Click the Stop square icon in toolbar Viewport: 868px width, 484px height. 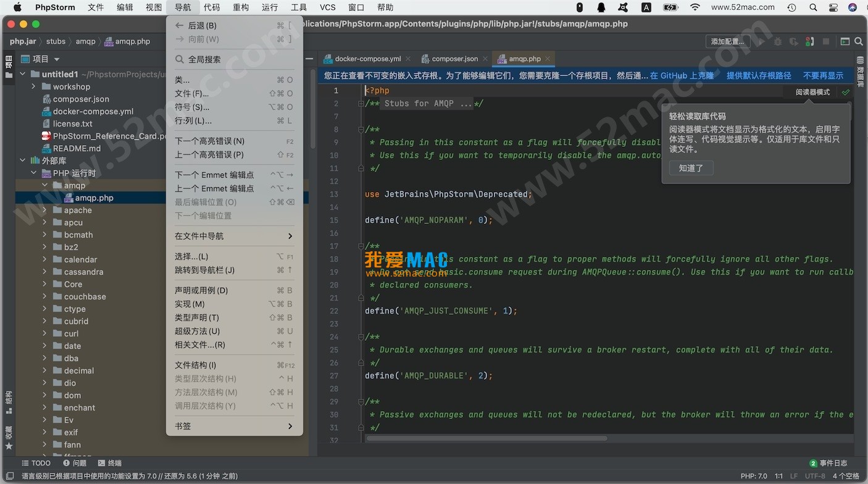(826, 41)
